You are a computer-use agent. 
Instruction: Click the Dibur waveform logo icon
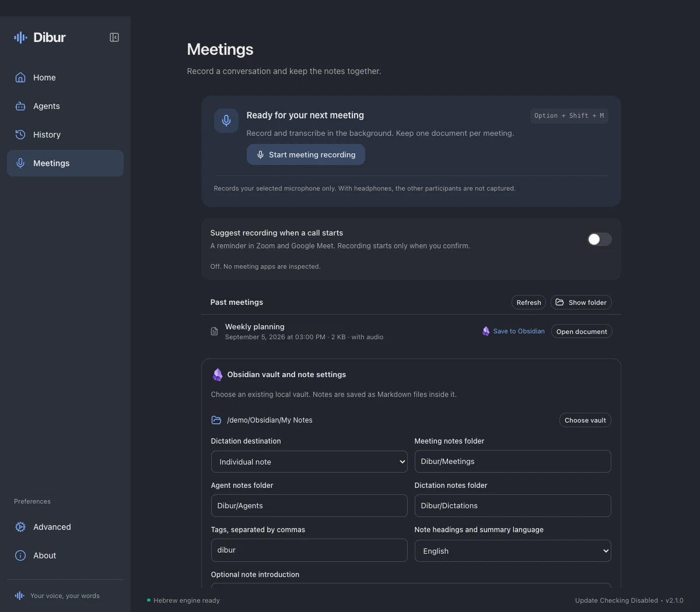[x=20, y=37]
